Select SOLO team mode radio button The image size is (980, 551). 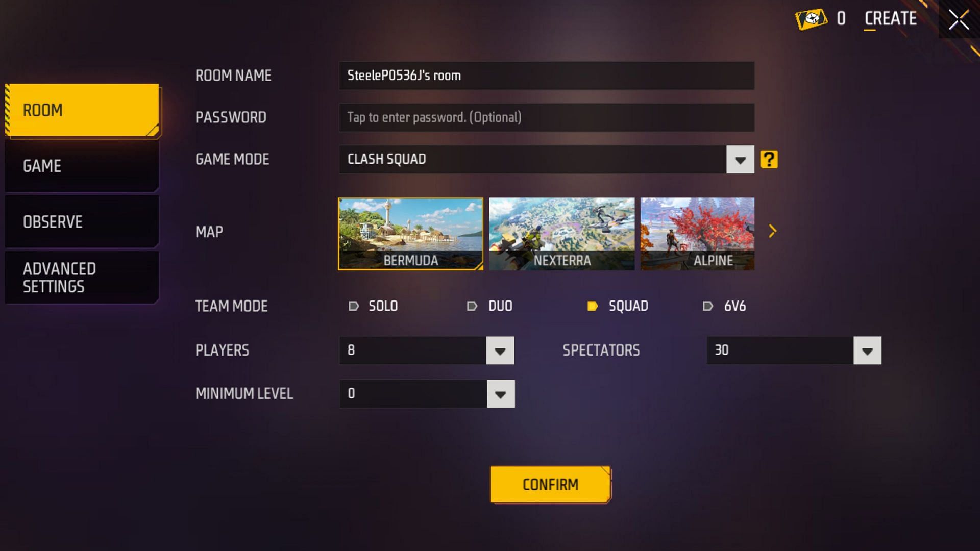(353, 306)
